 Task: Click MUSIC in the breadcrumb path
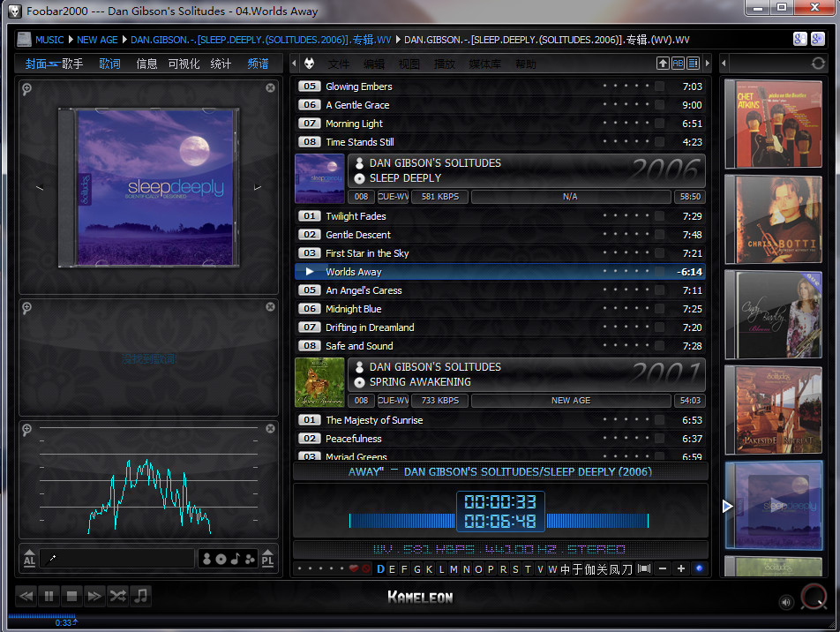pyautogui.click(x=49, y=40)
